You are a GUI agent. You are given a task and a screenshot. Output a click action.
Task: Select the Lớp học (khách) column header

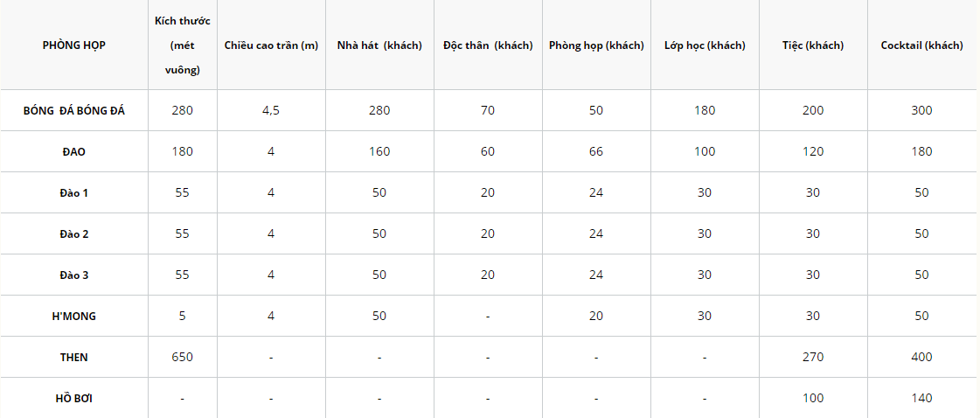click(x=705, y=45)
